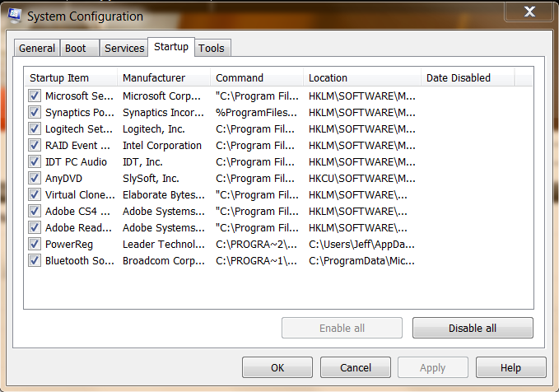Image resolution: width=559 pixels, height=392 pixels.
Task: Uncheck the Virtual Clone... checkbox
Action: [x=35, y=194]
